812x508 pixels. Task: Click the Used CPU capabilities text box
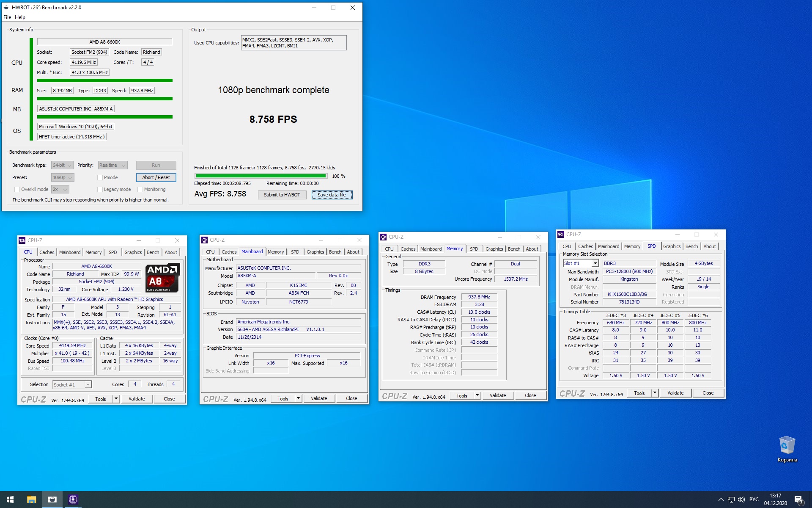point(294,43)
